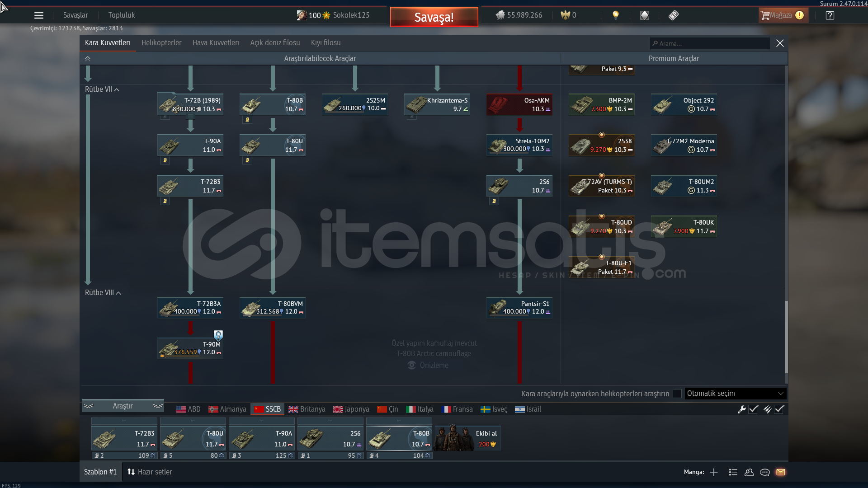868x488 pixels.
Task: Open the Otomatik seçim dropdown
Action: point(735,394)
